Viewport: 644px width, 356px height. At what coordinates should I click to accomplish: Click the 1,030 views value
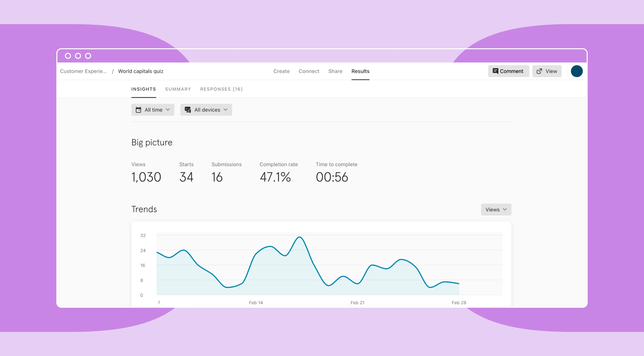tap(146, 177)
